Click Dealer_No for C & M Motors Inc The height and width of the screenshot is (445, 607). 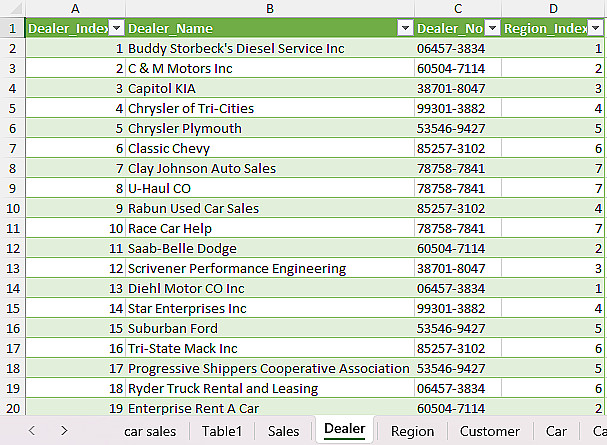click(x=458, y=68)
